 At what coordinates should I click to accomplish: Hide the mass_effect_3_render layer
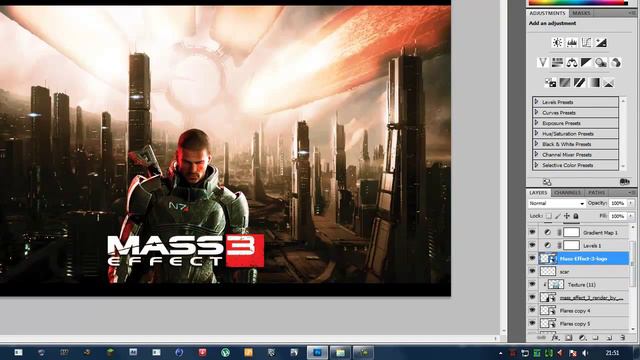[532, 298]
